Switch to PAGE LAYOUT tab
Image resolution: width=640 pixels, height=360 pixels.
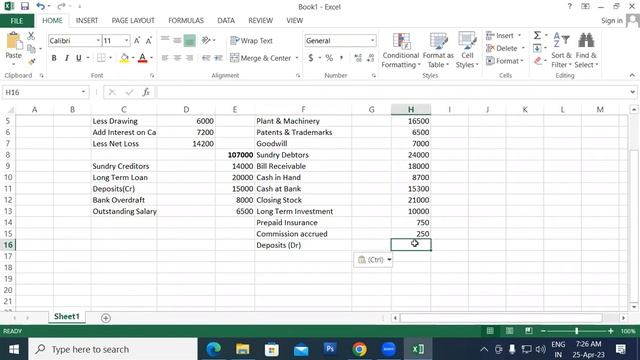133,20
